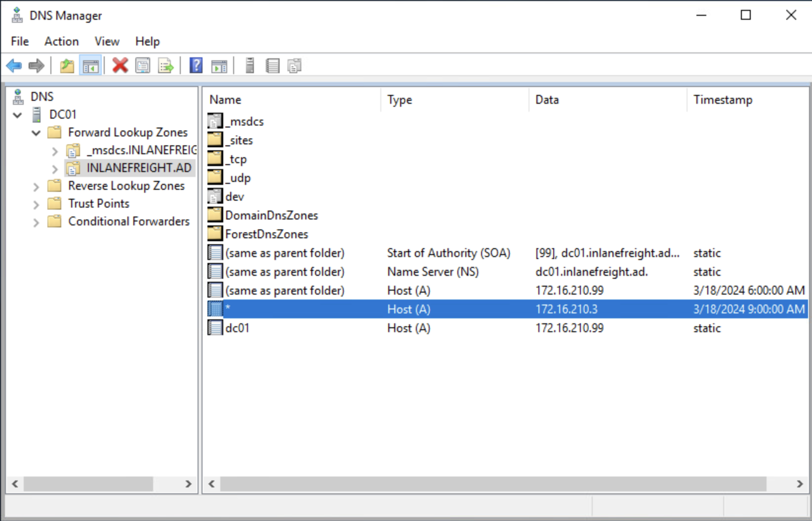Click the Export List toolbar icon
This screenshot has height=521, width=812.
tap(166, 65)
